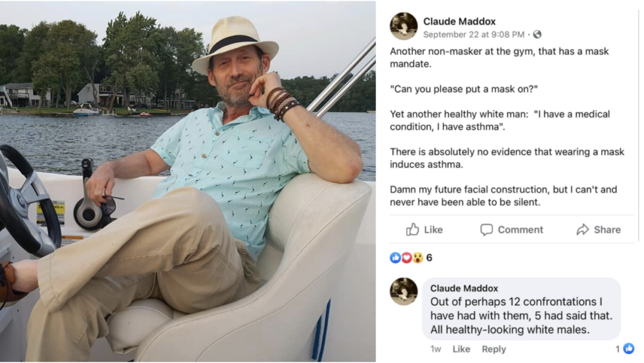This screenshot has width=644, height=363.
Task: Open Claude Maddox's profile from the post header
Action: coord(459,21)
